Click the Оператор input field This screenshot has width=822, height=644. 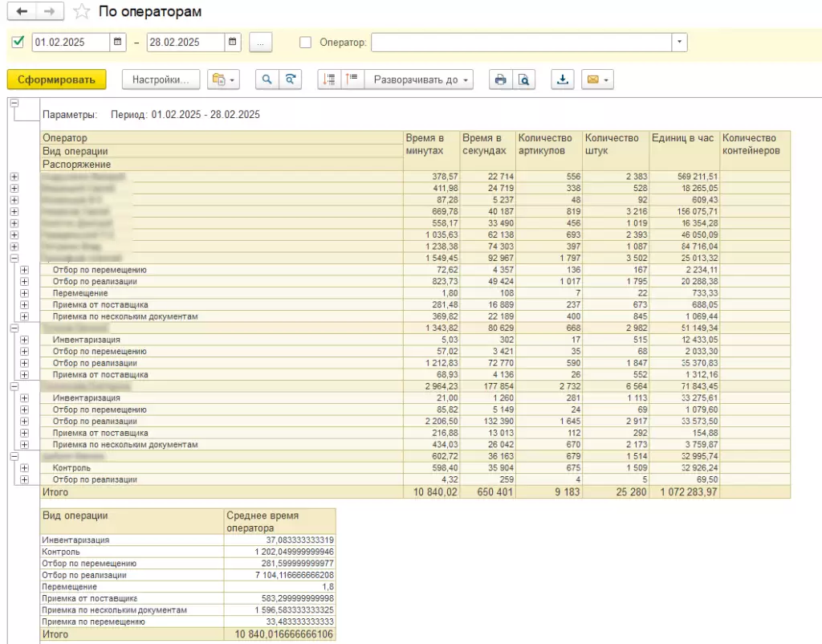(521, 43)
